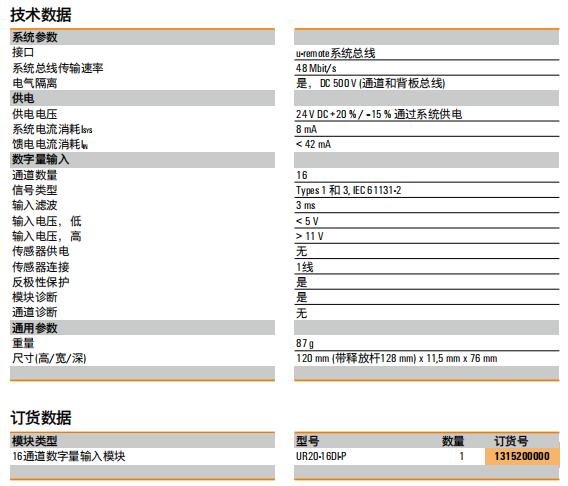Click the 输入电压, 高 label
This screenshot has height=486, width=568.
pos(47,236)
